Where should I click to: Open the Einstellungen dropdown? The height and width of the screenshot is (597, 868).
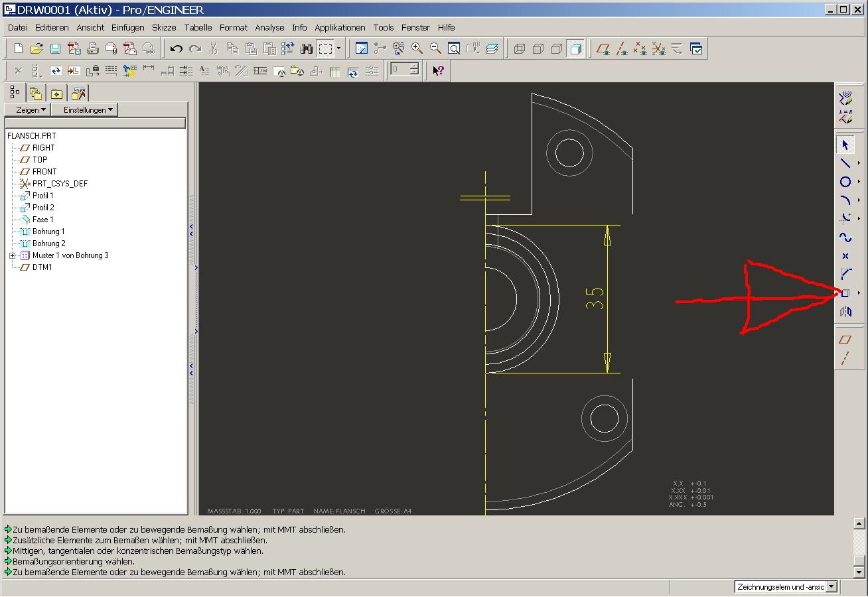pyautogui.click(x=85, y=110)
